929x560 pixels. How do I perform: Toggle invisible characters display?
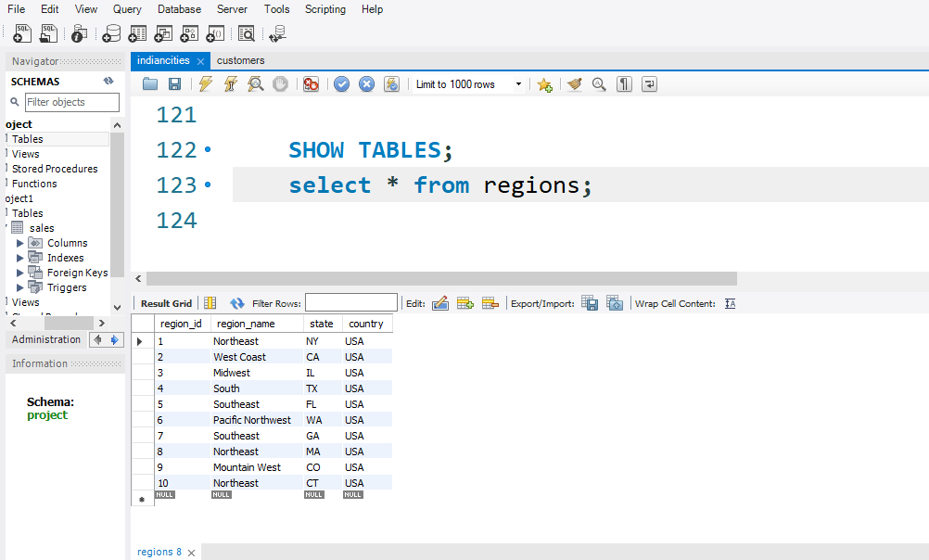pyautogui.click(x=623, y=83)
